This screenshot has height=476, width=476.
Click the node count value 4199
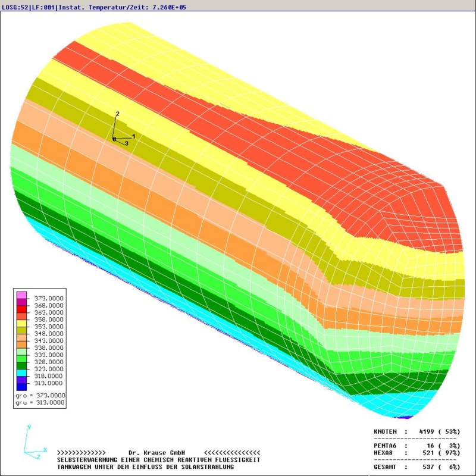427,432
